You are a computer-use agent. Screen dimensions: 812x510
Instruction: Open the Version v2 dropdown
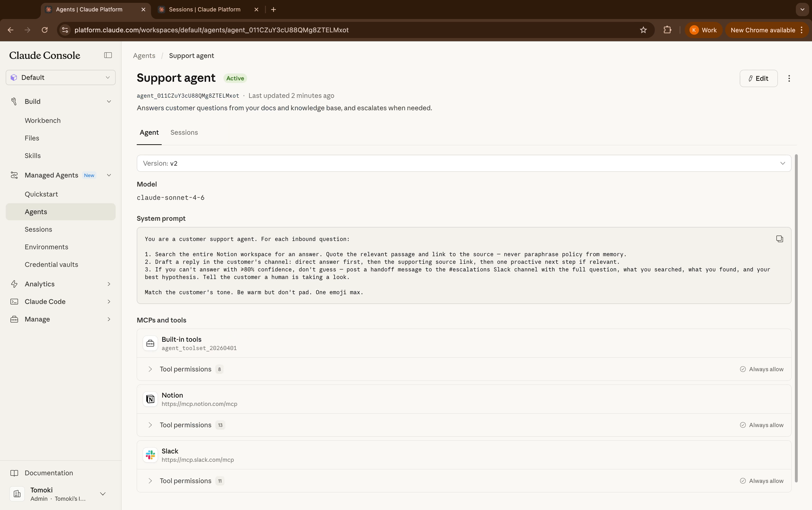pos(464,163)
